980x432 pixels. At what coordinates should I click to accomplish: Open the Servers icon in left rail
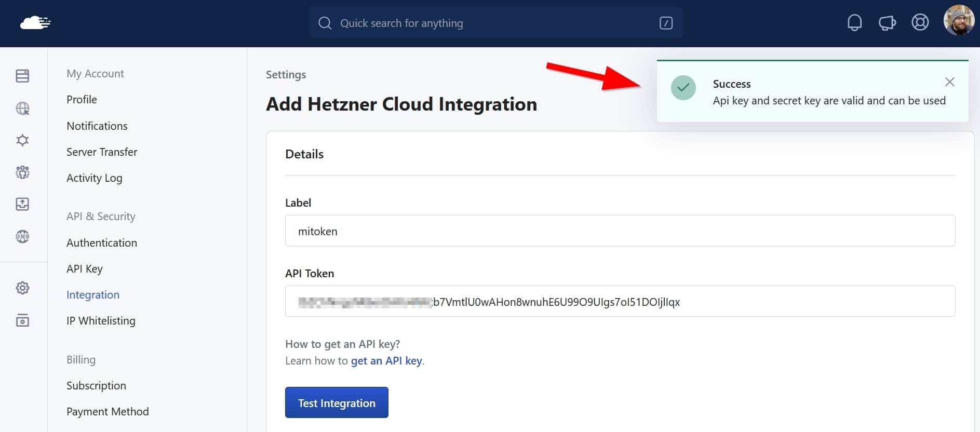pyautogui.click(x=22, y=76)
